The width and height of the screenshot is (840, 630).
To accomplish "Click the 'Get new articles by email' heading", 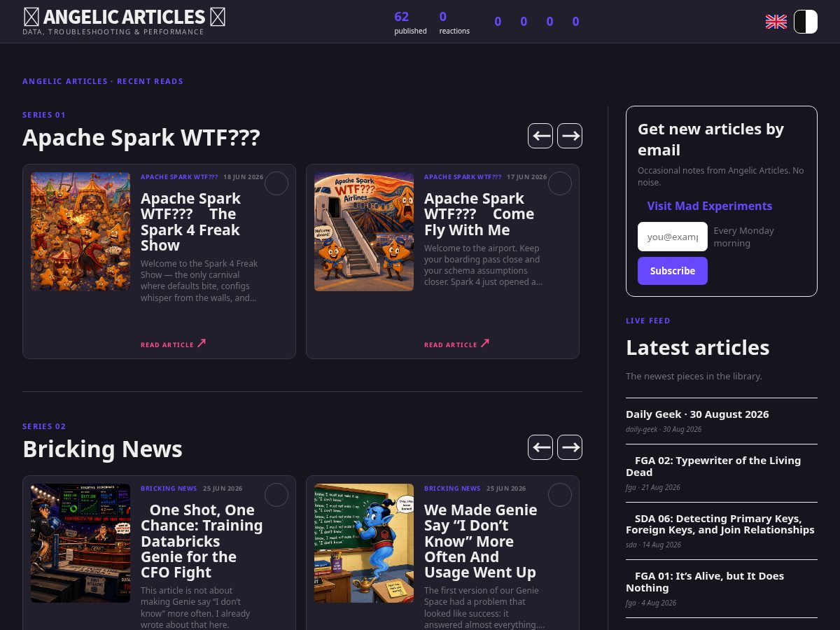I will 710,139.
